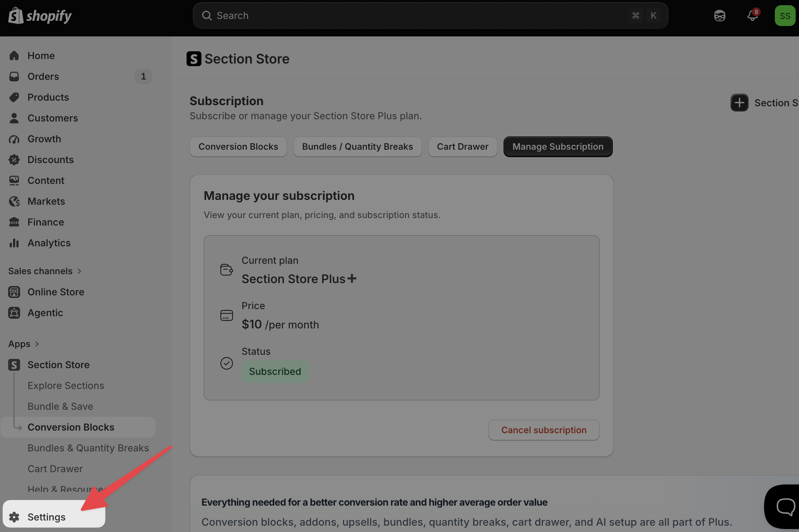Image resolution: width=799 pixels, height=532 pixels.
Task: Open Bundle & Save under Section Store
Action: tap(60, 406)
